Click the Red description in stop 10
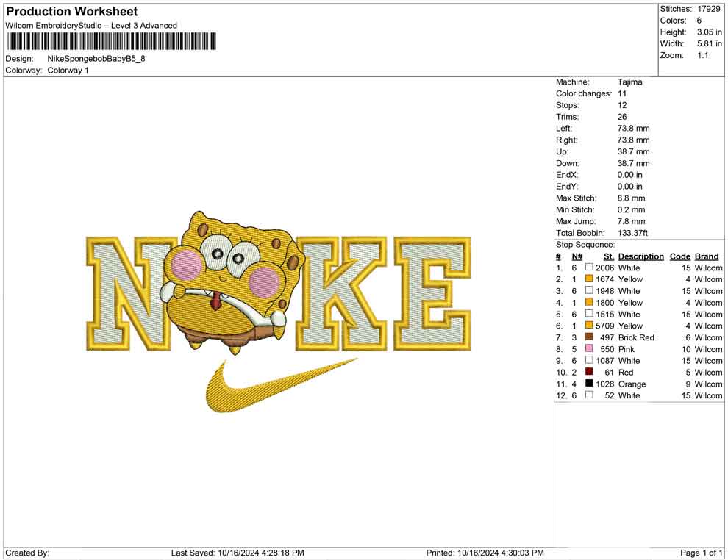The width and height of the screenshot is (728, 560). [625, 372]
